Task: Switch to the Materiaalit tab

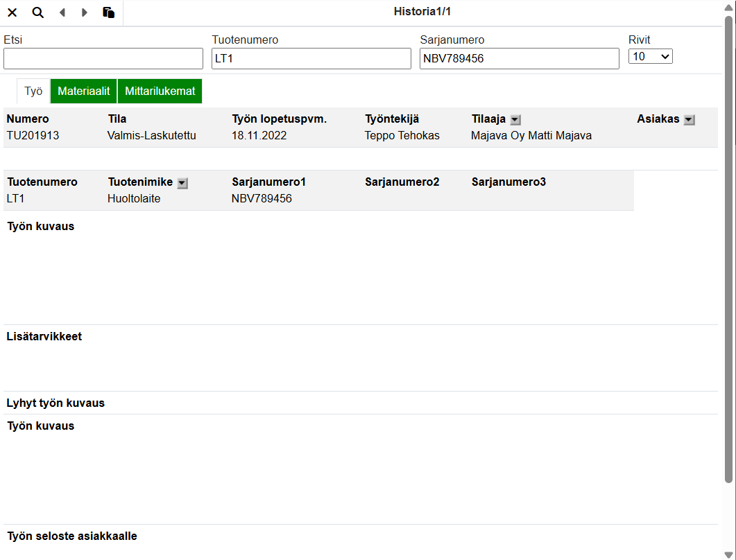Action: click(84, 91)
